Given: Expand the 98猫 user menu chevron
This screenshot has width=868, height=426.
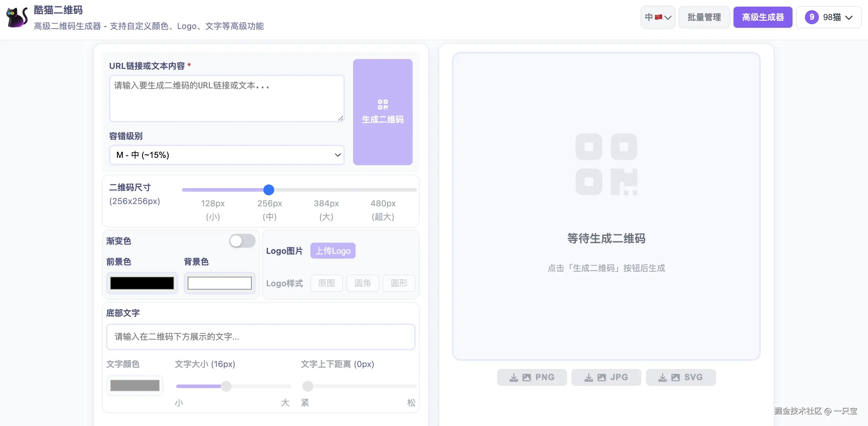Looking at the screenshot, I should [849, 18].
